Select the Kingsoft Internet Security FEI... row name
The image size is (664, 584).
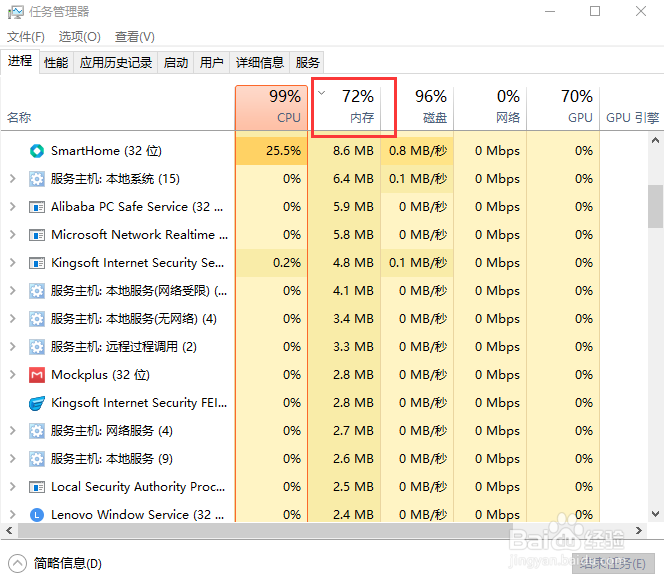tap(139, 403)
